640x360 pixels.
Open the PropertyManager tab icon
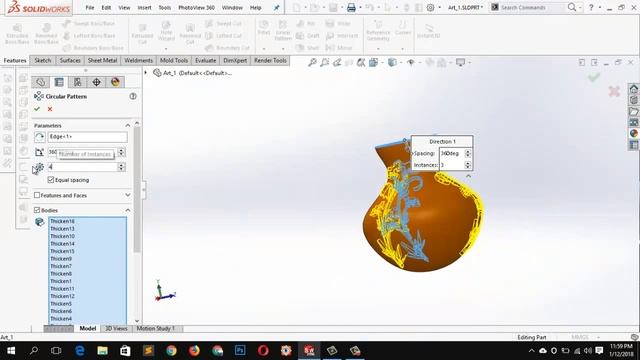click(59, 82)
